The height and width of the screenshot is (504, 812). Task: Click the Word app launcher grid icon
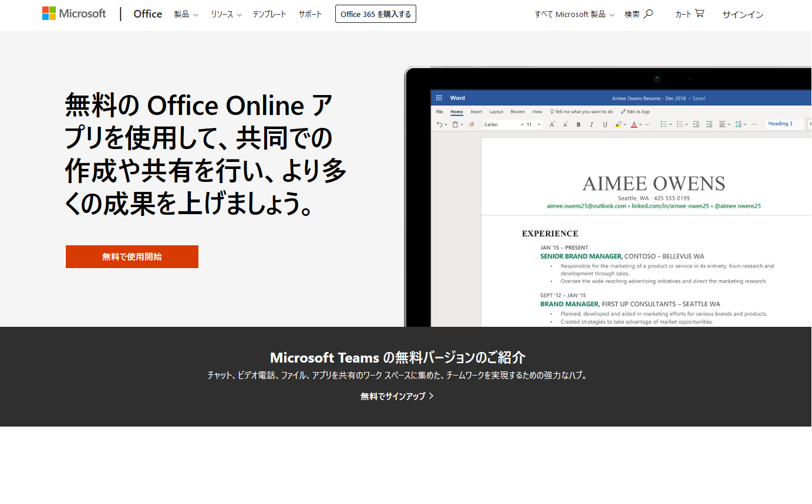(x=439, y=98)
